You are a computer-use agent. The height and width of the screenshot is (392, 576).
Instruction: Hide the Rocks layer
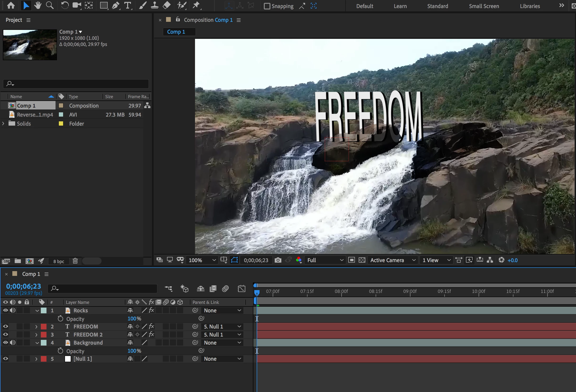tap(5, 310)
